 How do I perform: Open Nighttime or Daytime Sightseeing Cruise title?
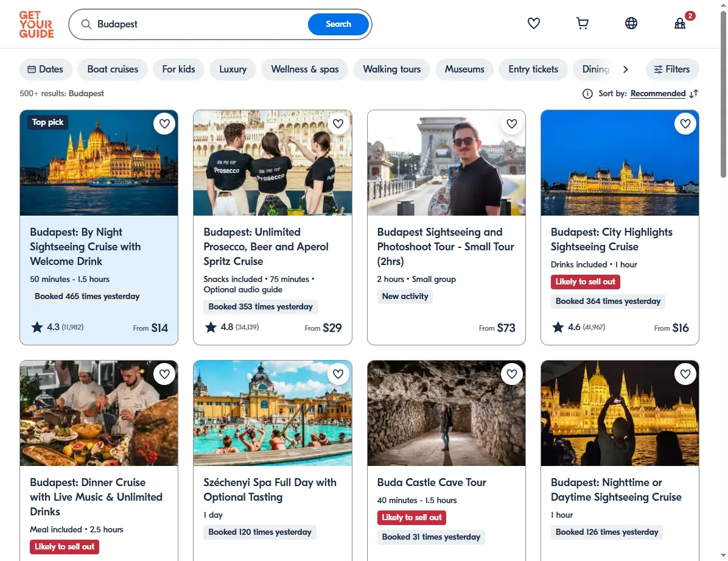pyautogui.click(x=616, y=490)
